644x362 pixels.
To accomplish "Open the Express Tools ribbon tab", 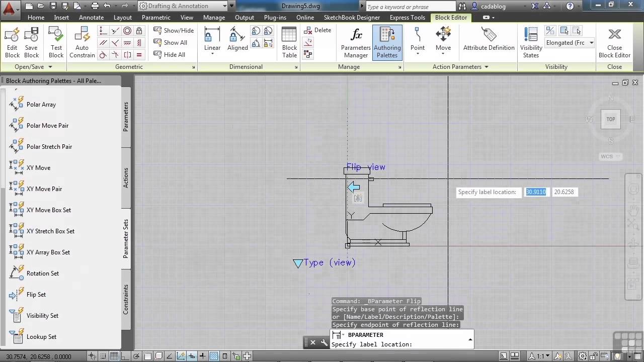I will click(408, 17).
